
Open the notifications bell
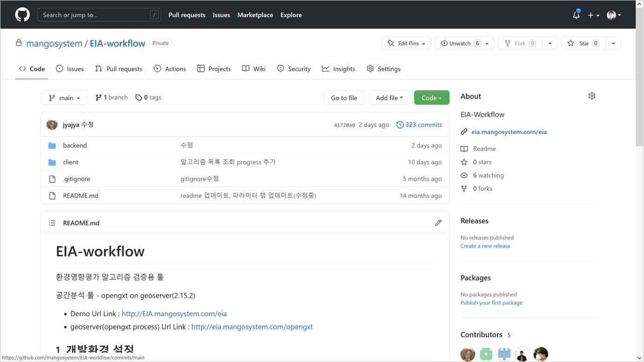coord(576,15)
